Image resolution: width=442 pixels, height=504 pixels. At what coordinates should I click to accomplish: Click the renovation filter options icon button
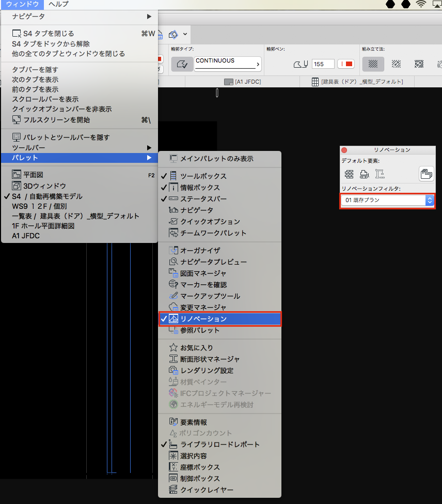427,174
